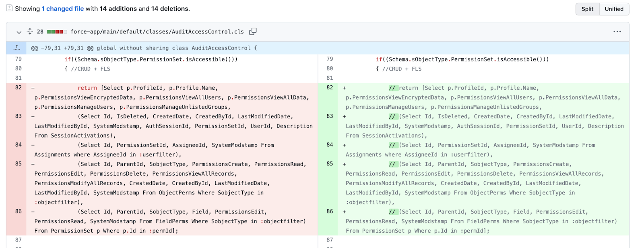The height and width of the screenshot is (248, 644).
Task: Click left line number 84 deletion
Action: pos(19,145)
